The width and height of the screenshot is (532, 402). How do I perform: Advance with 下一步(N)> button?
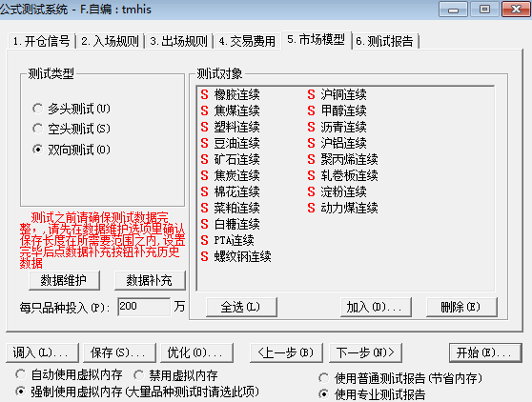365,352
